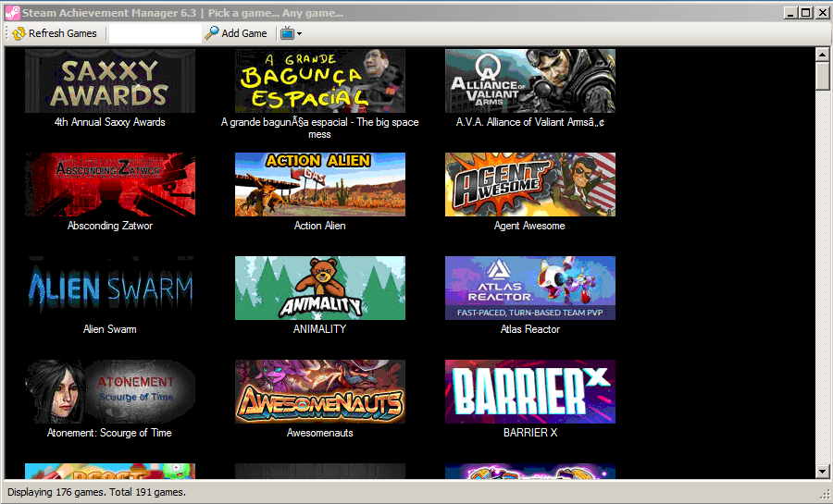Click the Steam Achievement Manager title bar icon
This screenshot has width=833, height=504.
12,13
